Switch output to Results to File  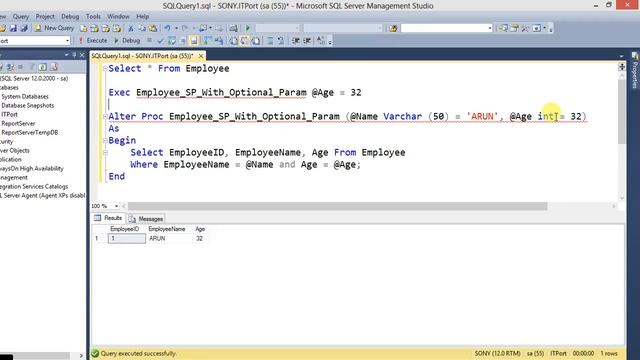click(256, 40)
